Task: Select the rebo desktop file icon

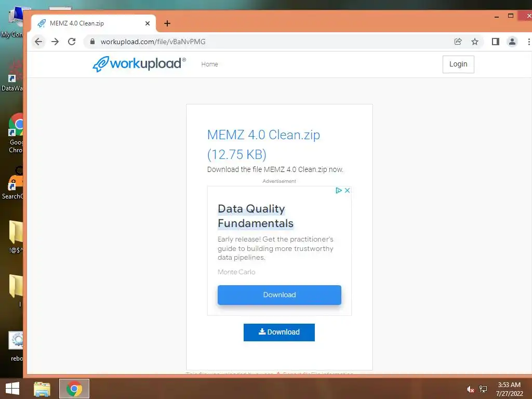Action: 16,346
